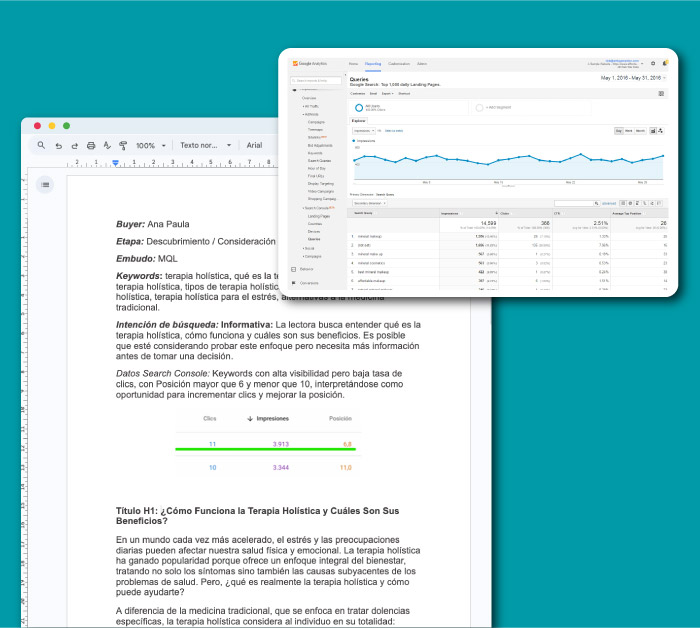Click the spell check icon
Screen dimensions: 700x628
107,145
